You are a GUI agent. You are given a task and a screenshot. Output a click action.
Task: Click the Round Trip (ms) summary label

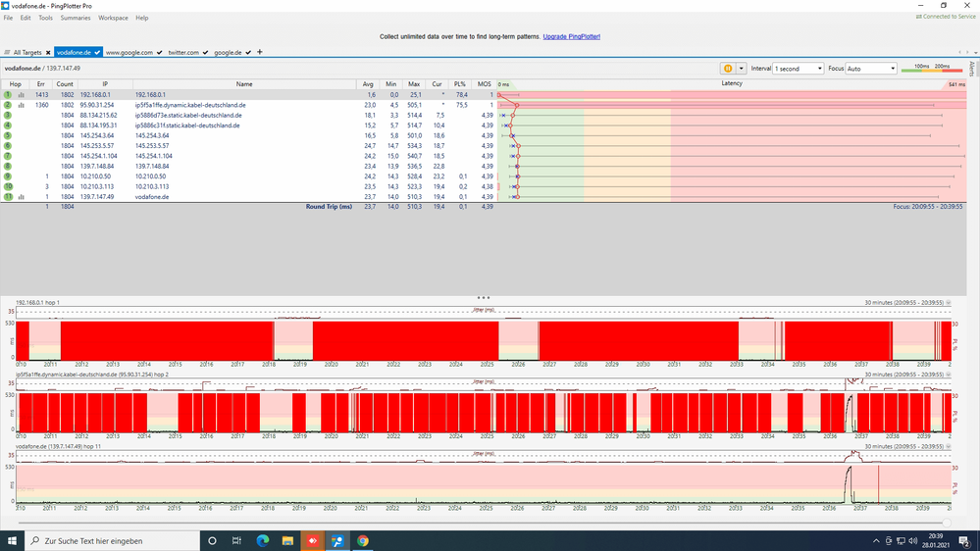point(329,207)
